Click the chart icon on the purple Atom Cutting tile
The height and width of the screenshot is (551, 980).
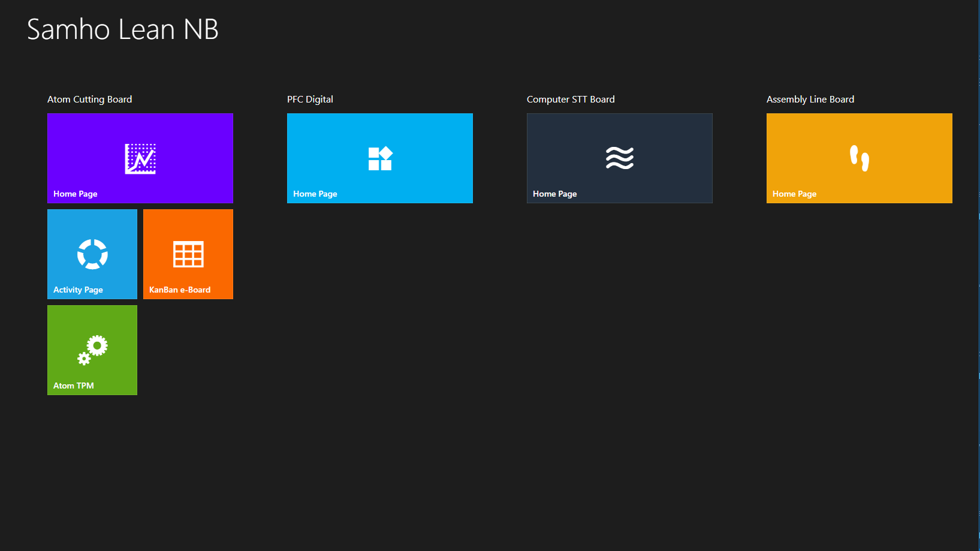pos(140,159)
